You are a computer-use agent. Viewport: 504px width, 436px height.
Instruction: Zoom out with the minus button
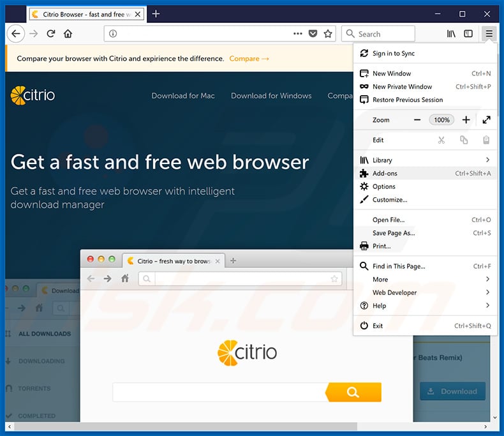(417, 120)
